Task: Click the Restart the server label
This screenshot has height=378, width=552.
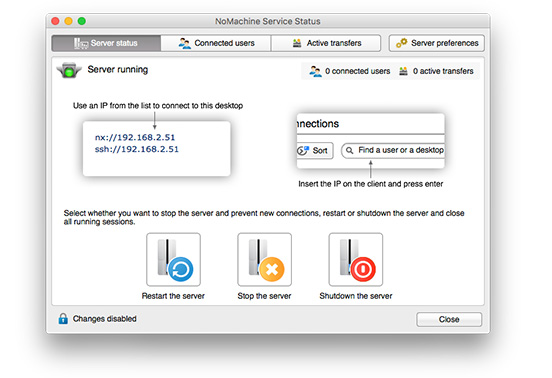Action: pyautogui.click(x=173, y=296)
